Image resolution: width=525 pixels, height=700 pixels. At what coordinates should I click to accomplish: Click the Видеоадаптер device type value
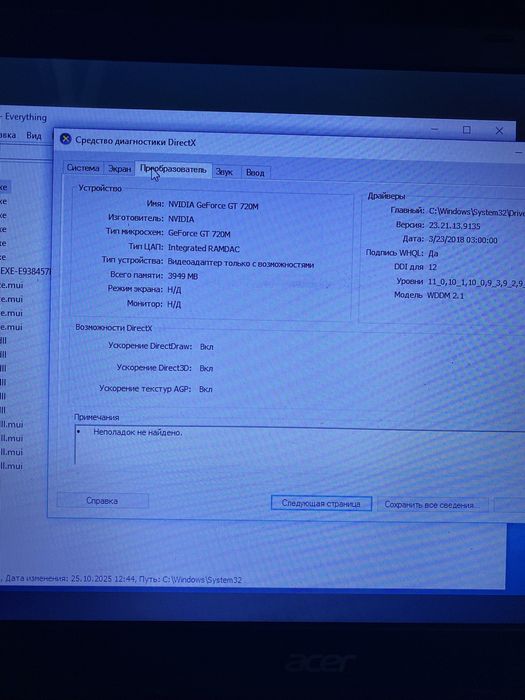pos(241,263)
